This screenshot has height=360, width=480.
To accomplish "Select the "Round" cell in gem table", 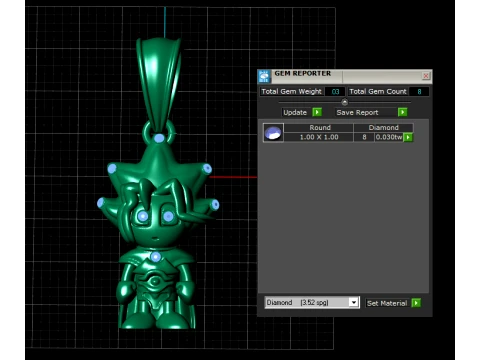I will coord(320,128).
